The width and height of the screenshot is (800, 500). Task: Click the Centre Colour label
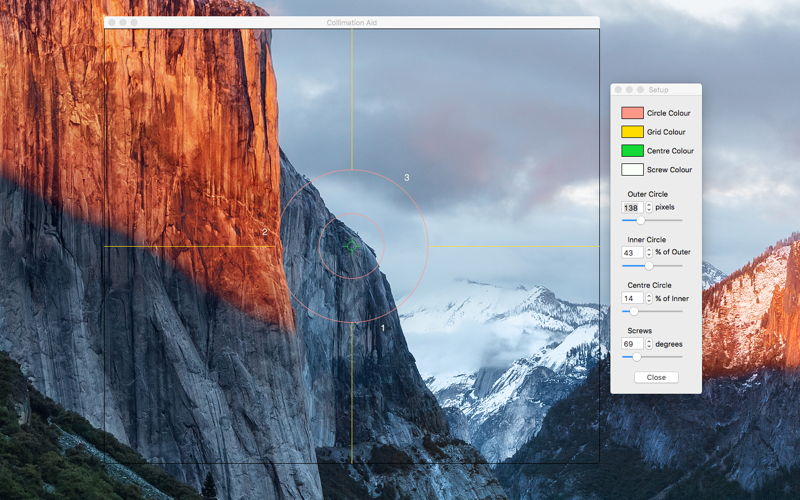(670, 151)
